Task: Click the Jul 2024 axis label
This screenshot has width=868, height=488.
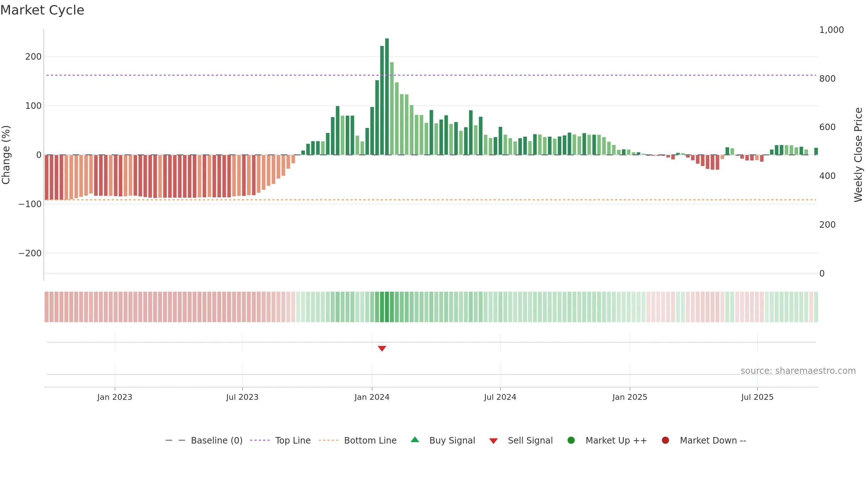Action: [x=500, y=397]
